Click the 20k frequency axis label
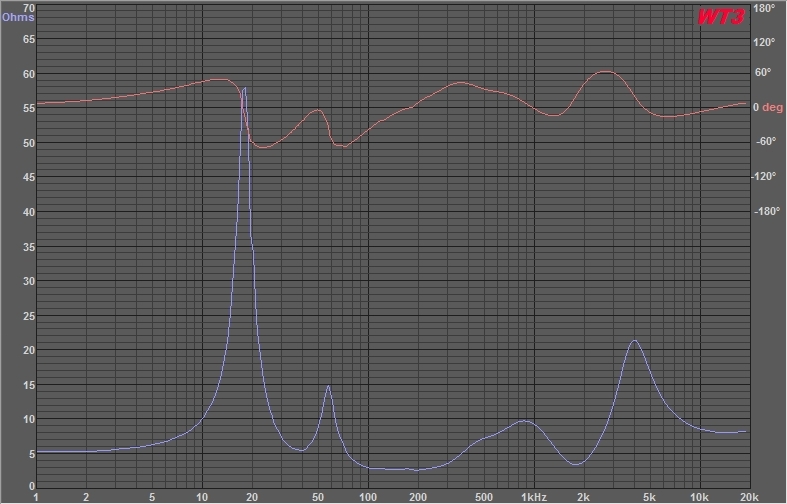Image resolution: width=787 pixels, height=504 pixels. [x=749, y=497]
